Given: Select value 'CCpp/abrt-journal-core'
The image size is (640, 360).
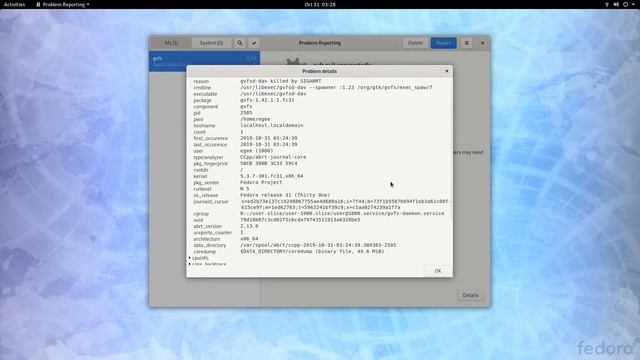Looking at the screenshot, I should click(273, 157).
